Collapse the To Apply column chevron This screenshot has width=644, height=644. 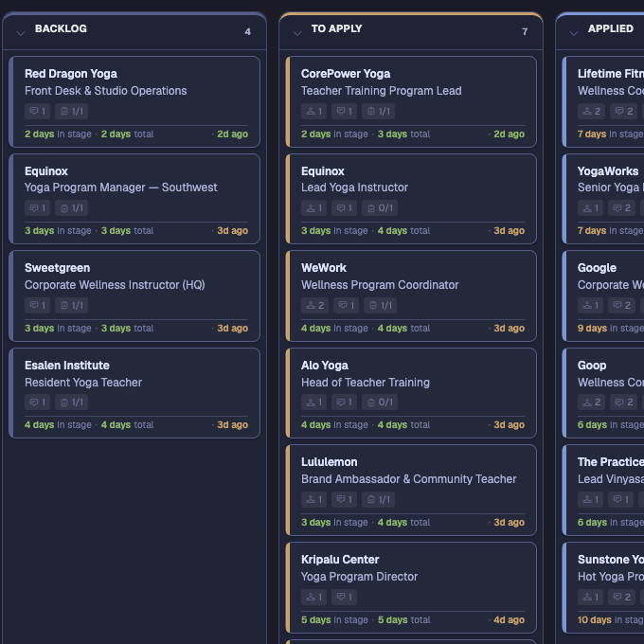297,33
